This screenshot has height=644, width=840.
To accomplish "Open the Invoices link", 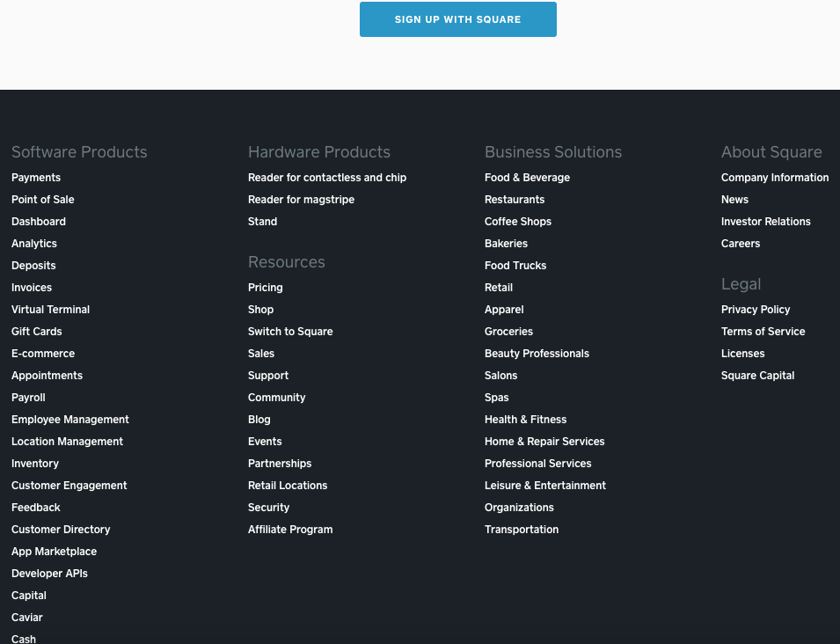I will click(32, 287).
